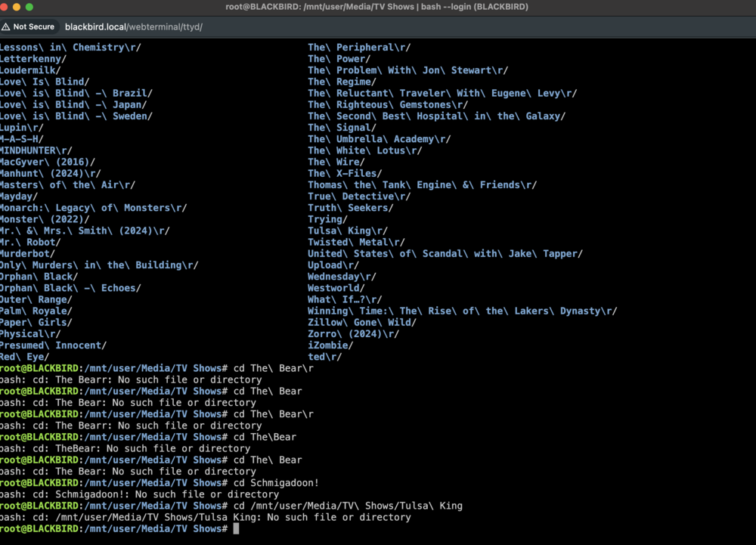Click 'United States of Scandal with Jake Tapper' entry
This screenshot has width=756, height=545.
(445, 253)
